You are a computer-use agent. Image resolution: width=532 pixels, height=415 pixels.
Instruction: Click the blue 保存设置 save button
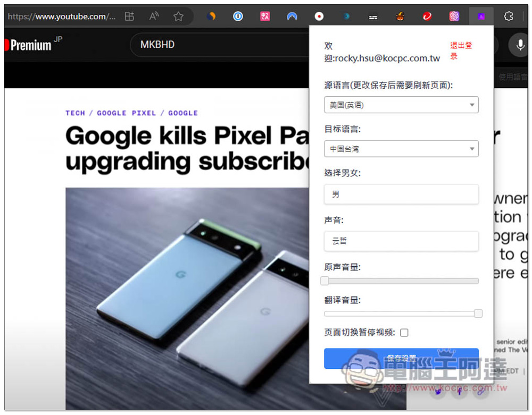401,358
